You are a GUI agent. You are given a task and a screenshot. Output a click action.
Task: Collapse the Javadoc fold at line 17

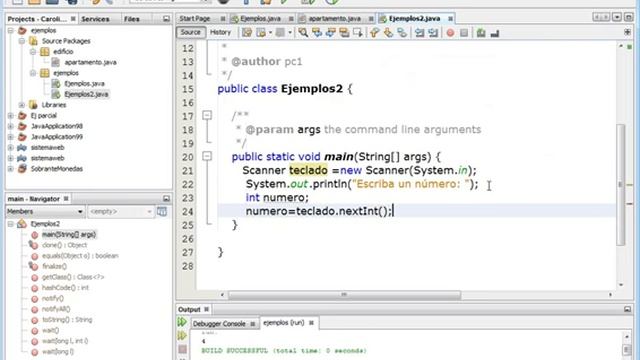click(207, 116)
